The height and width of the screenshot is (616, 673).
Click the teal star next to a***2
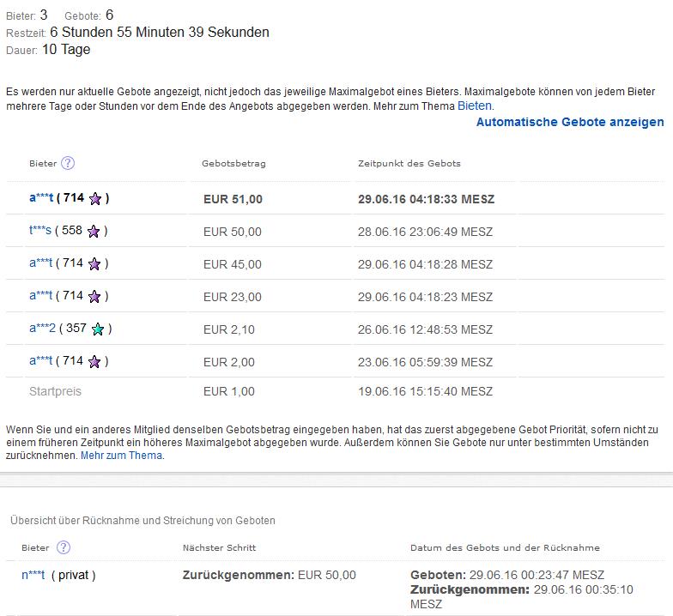point(98,329)
